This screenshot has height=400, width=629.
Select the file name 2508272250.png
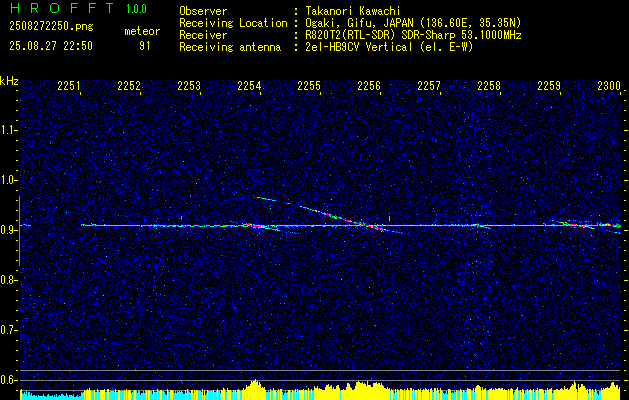51,27
